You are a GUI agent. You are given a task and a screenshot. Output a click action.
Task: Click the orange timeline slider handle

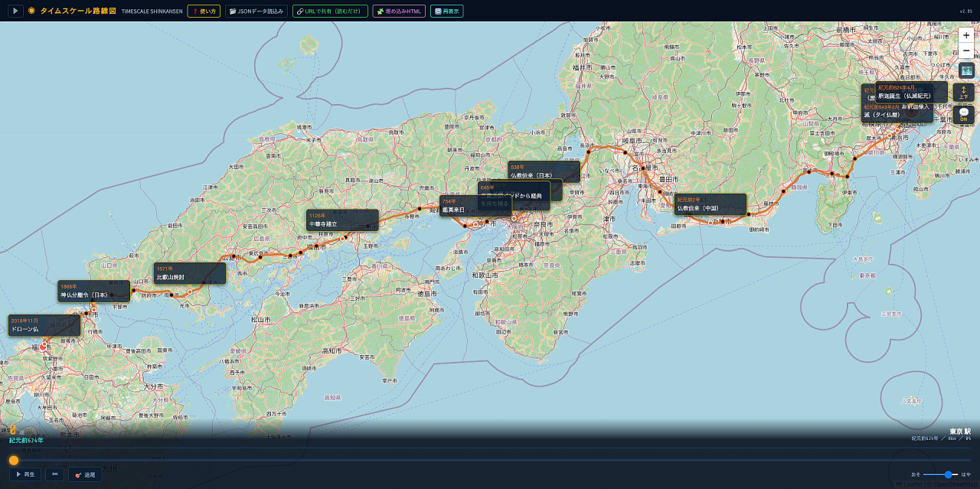pos(14,461)
